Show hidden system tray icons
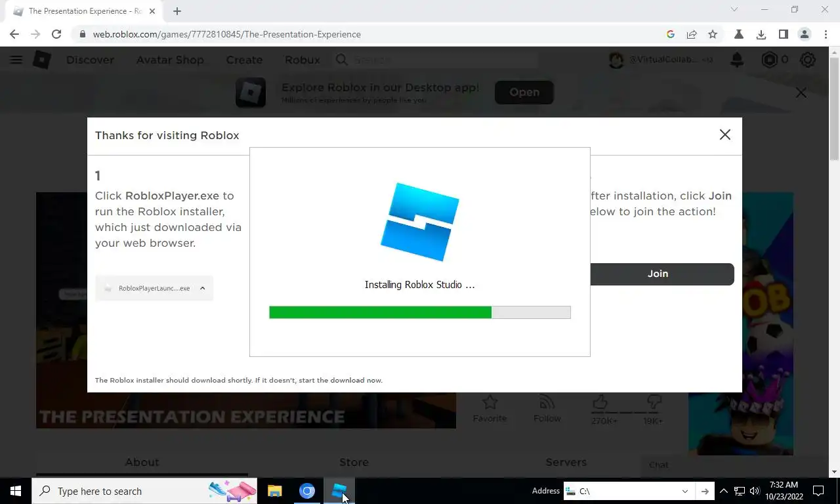 click(x=723, y=491)
